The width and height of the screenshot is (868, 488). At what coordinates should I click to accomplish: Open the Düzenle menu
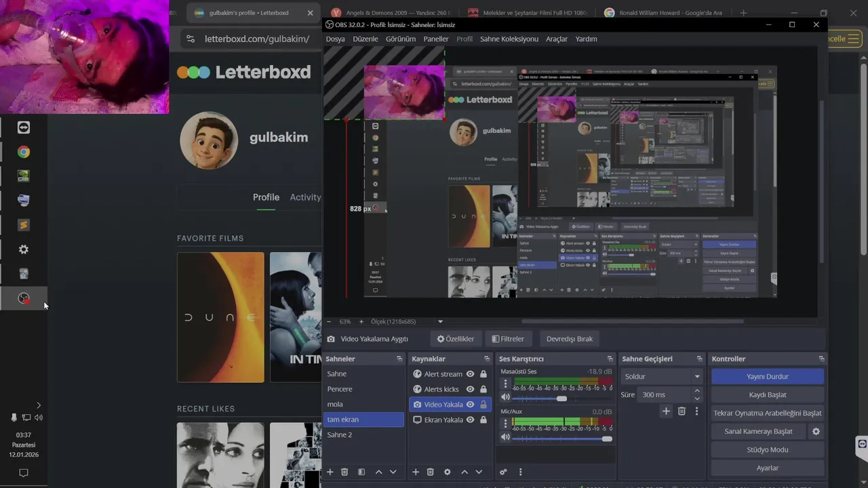(x=365, y=39)
